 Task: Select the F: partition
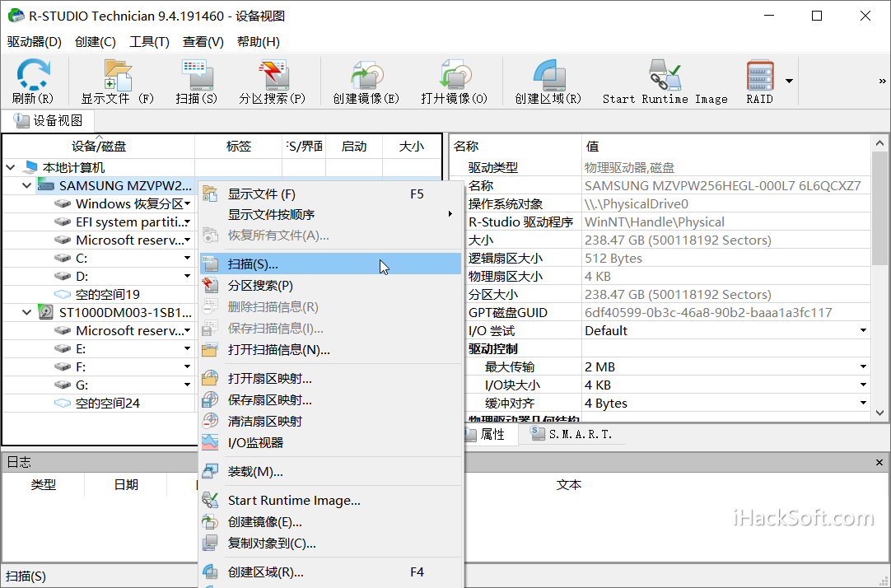click(x=82, y=367)
